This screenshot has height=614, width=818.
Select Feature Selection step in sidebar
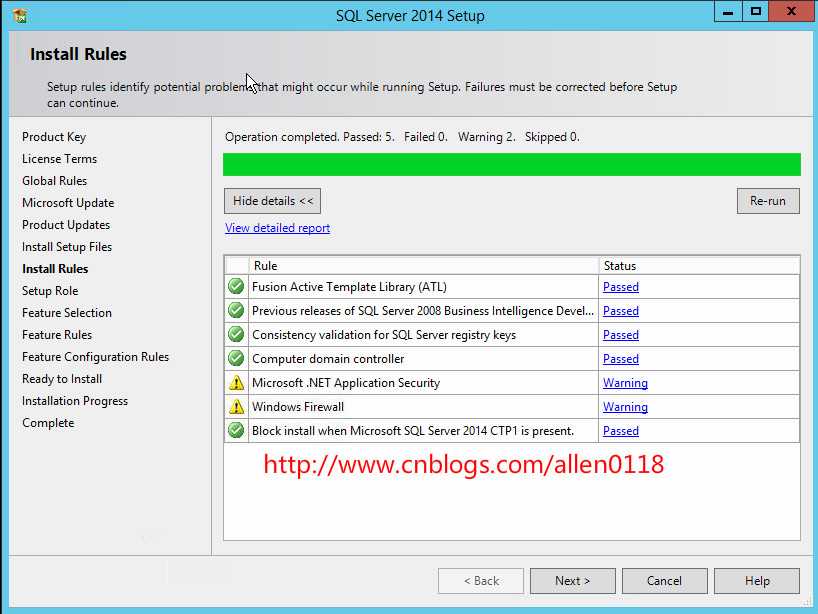(x=67, y=312)
